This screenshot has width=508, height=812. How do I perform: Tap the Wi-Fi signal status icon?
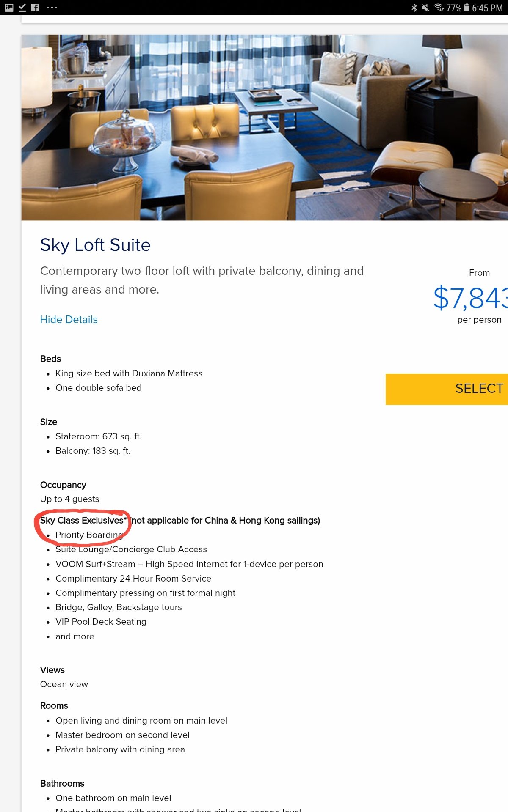pyautogui.click(x=439, y=8)
